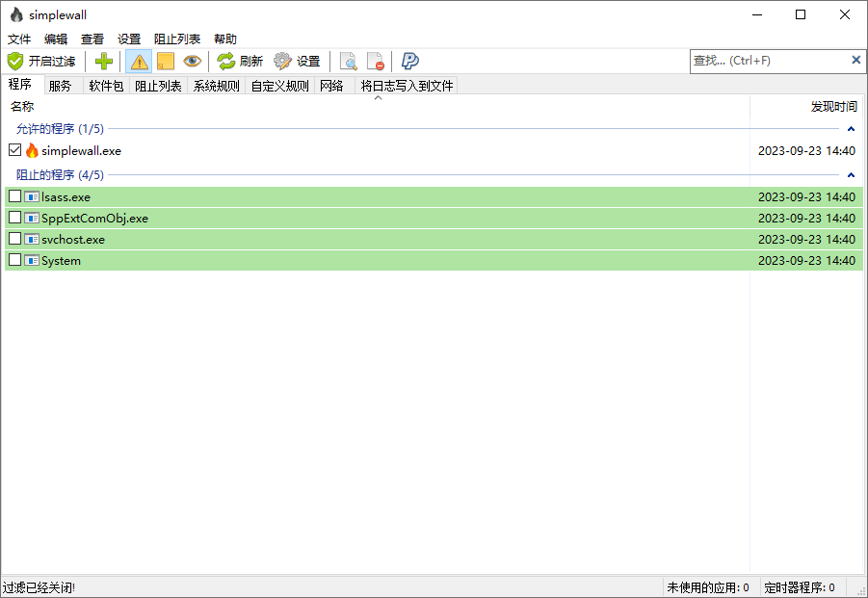Screen dimensions: 868x598
Task: Collapse the 阻止的程序 group with its chevron
Action: (849, 174)
